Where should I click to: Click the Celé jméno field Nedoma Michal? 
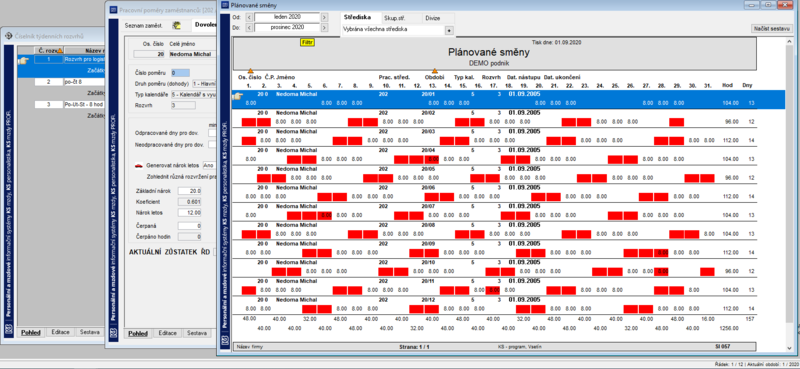pyautogui.click(x=192, y=54)
